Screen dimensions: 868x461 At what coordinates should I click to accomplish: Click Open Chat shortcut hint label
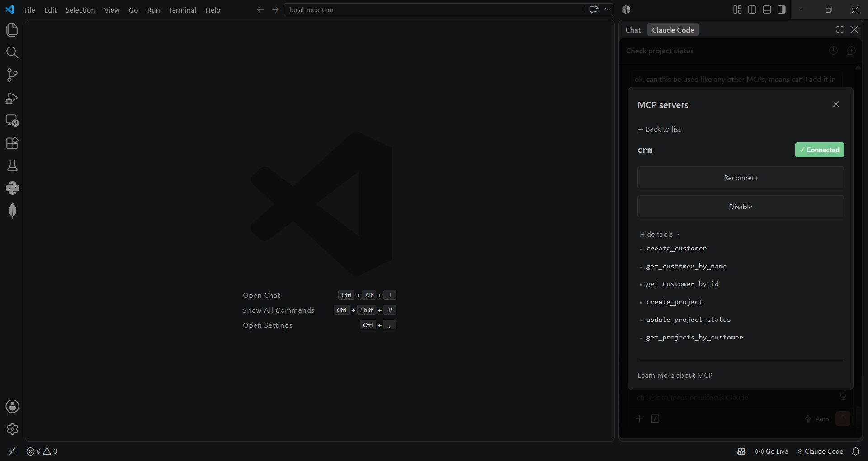(x=261, y=296)
